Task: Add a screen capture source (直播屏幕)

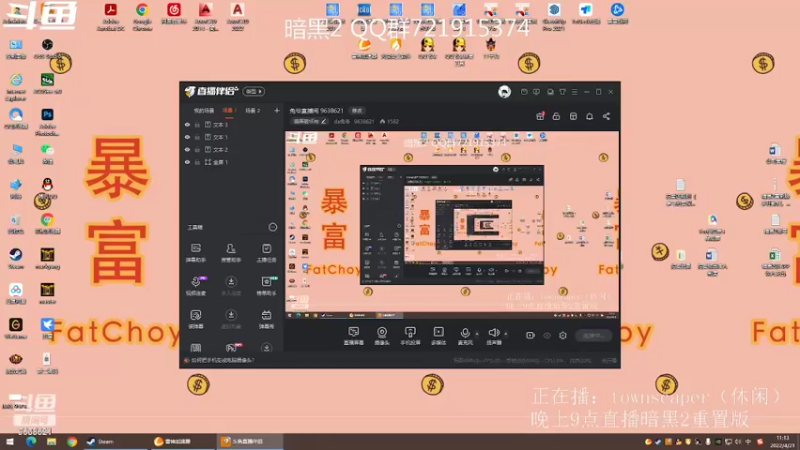Action: [354, 336]
